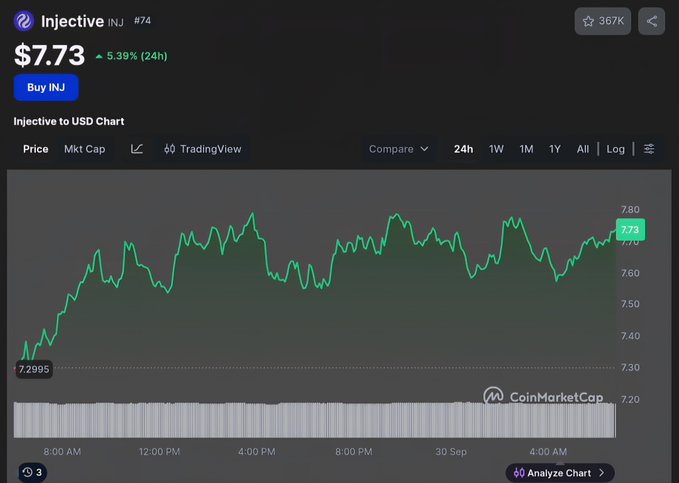Click the 7.50 price axis label
679x483 pixels.
pyautogui.click(x=630, y=304)
